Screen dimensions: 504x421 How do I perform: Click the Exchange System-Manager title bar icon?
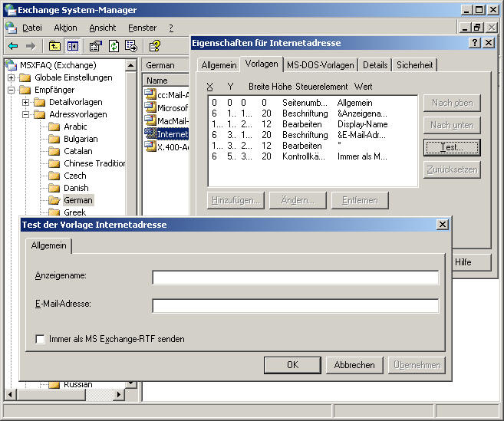click(x=10, y=10)
